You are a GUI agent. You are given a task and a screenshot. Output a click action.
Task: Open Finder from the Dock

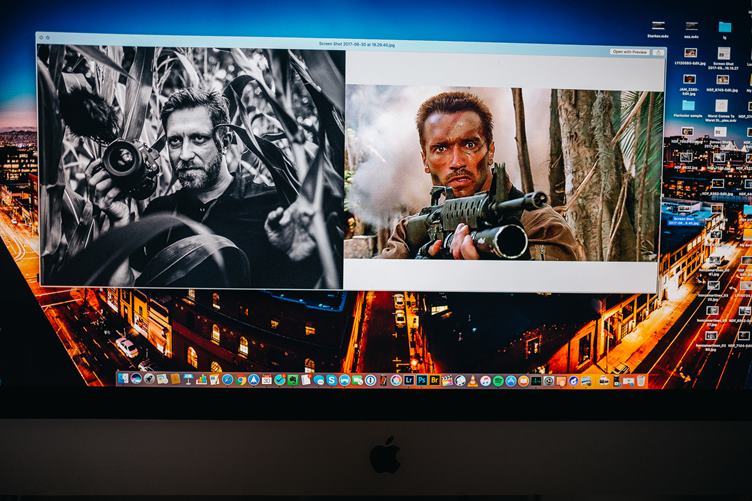pos(123,379)
